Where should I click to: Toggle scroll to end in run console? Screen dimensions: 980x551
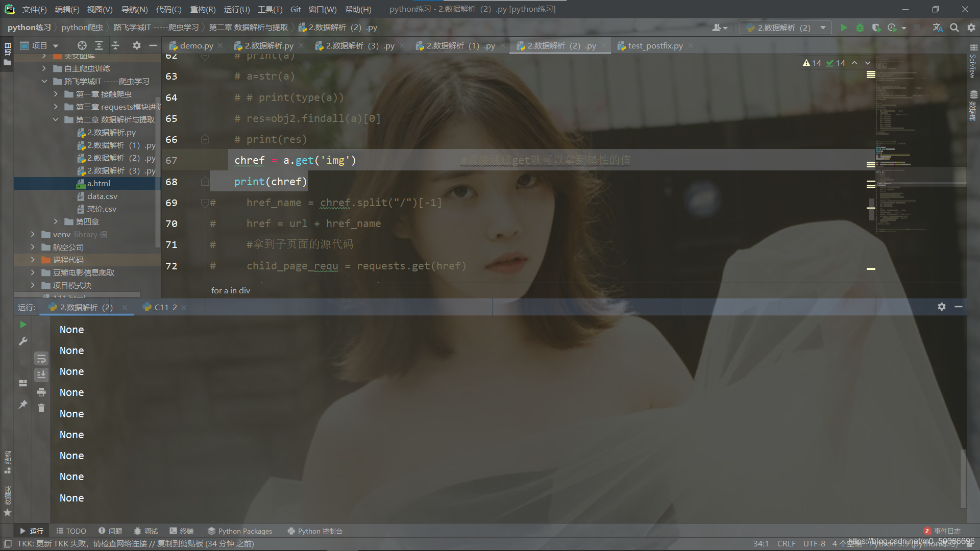click(x=41, y=375)
